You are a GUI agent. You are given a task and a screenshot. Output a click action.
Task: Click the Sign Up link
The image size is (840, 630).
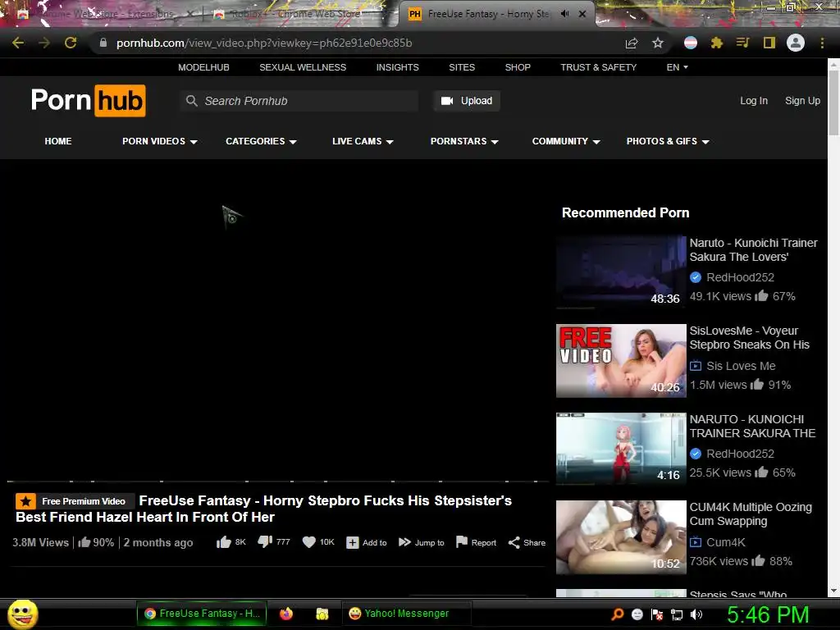pos(802,101)
